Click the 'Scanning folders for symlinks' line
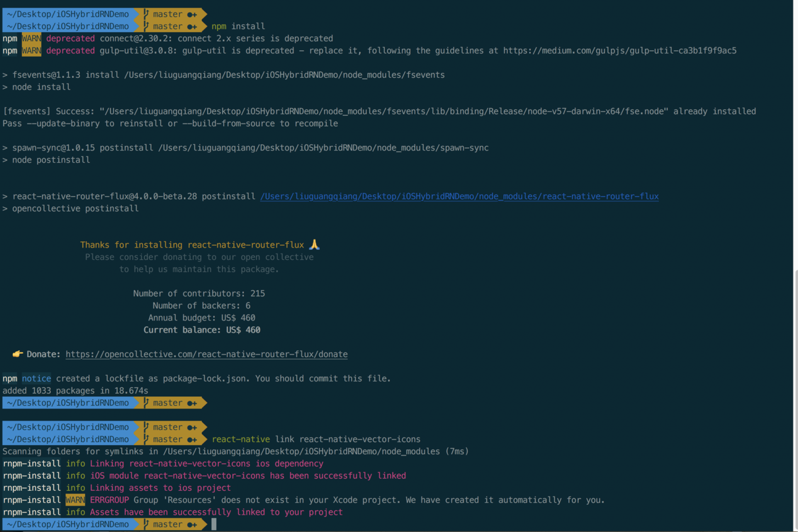798x532 pixels. tap(236, 452)
